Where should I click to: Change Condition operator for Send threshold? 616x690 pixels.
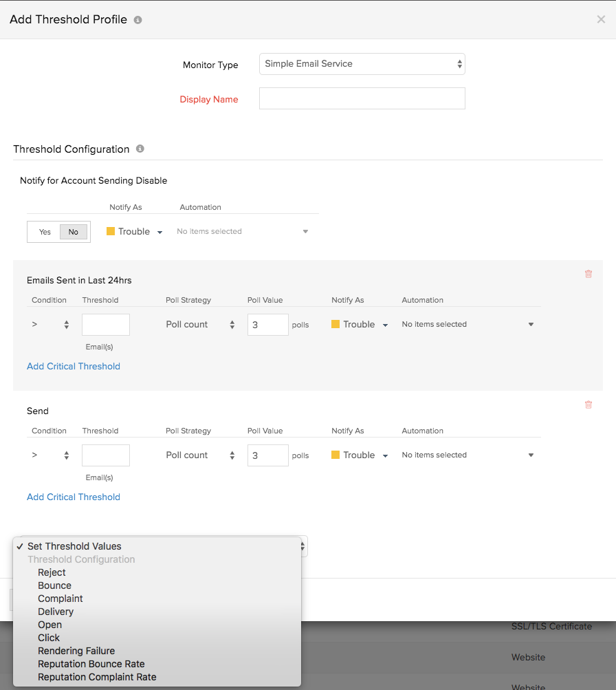(x=50, y=455)
